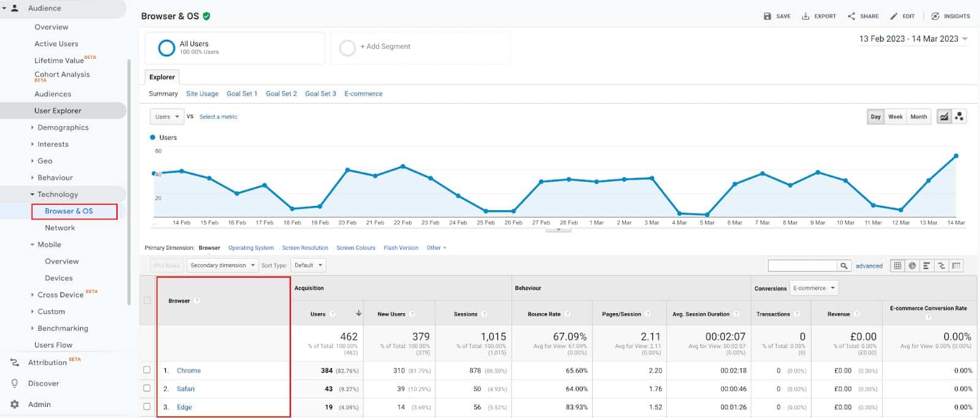Switch to the Site Usage tab

[x=202, y=94]
